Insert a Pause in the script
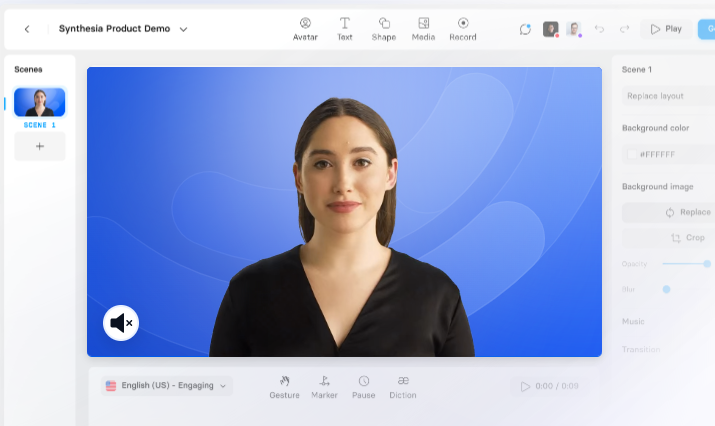 [363, 387]
